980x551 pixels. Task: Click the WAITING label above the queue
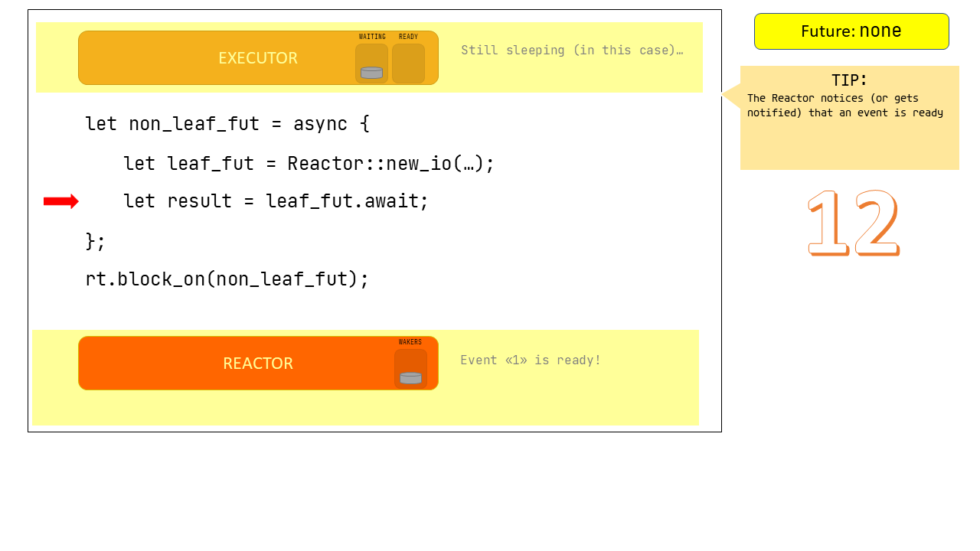click(372, 37)
